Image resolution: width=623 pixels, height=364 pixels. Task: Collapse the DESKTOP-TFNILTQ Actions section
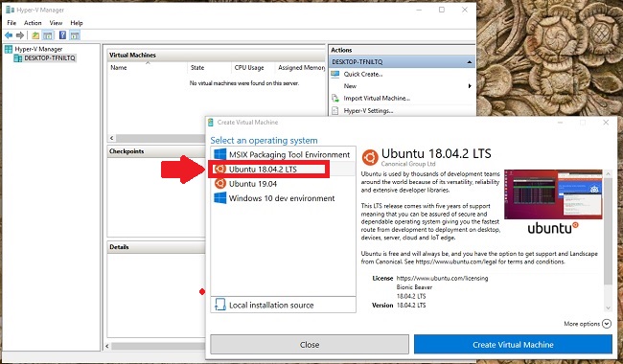[x=470, y=62]
